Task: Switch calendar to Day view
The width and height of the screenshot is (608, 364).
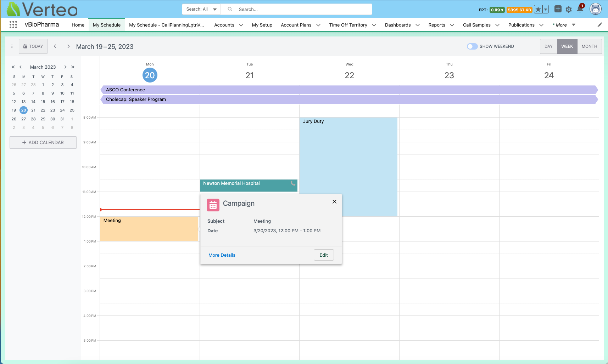Action: (548, 46)
